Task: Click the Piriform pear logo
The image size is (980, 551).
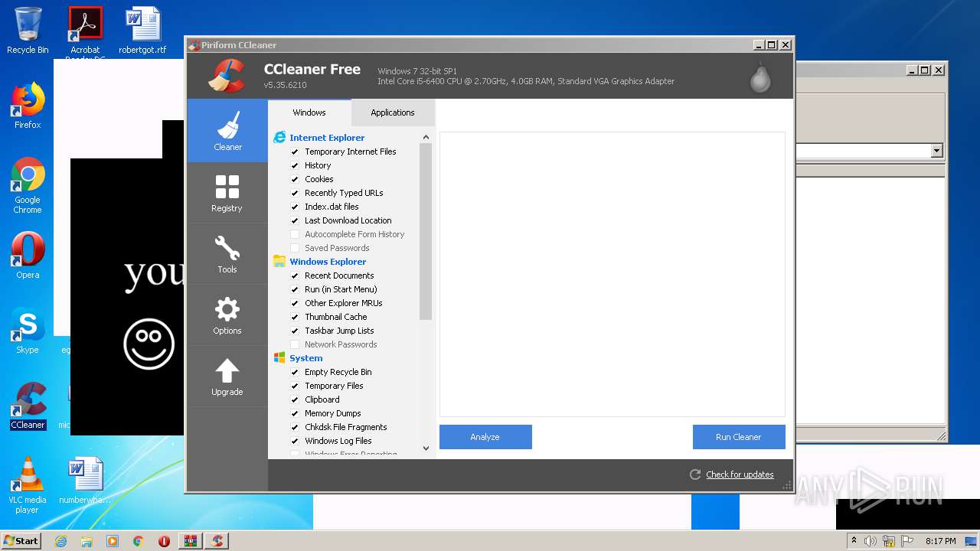Action: tap(760, 77)
